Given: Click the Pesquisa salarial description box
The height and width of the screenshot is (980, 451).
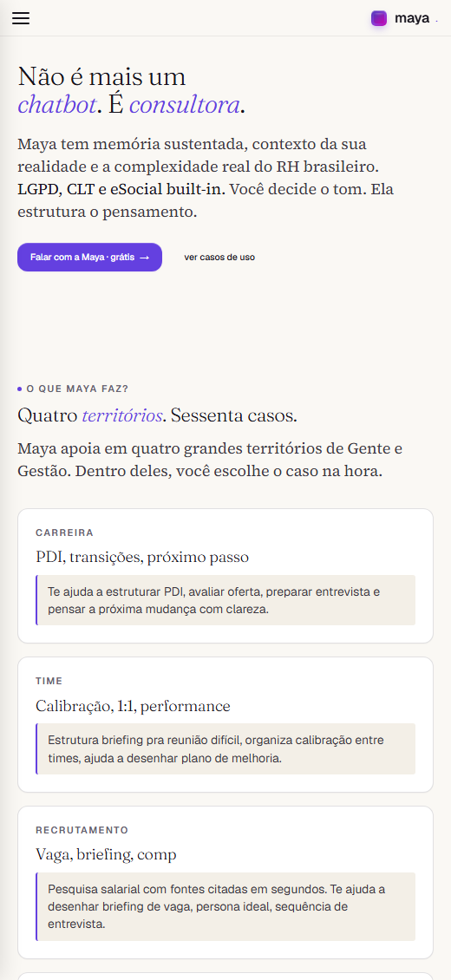Looking at the screenshot, I should (x=225, y=906).
